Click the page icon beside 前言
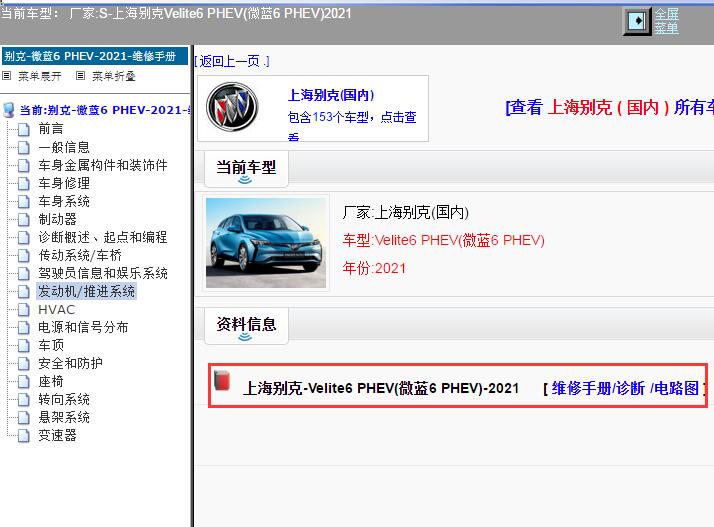Viewport: 714px width, 527px height. [x=24, y=129]
